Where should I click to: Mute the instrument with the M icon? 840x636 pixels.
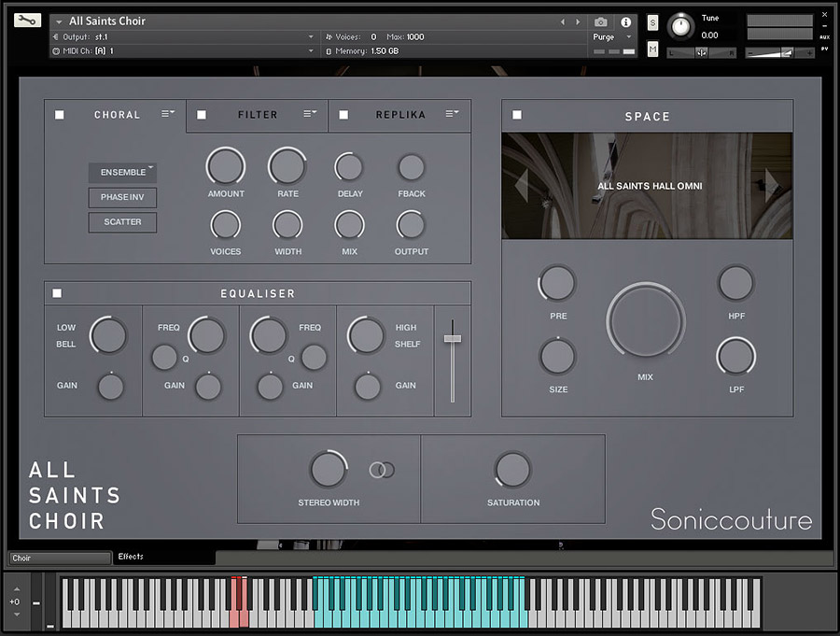click(x=651, y=49)
